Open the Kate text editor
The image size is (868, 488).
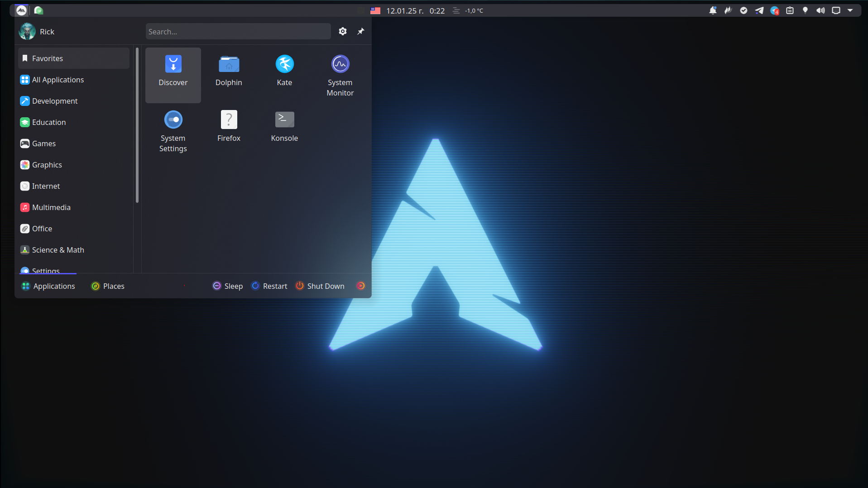tap(284, 71)
